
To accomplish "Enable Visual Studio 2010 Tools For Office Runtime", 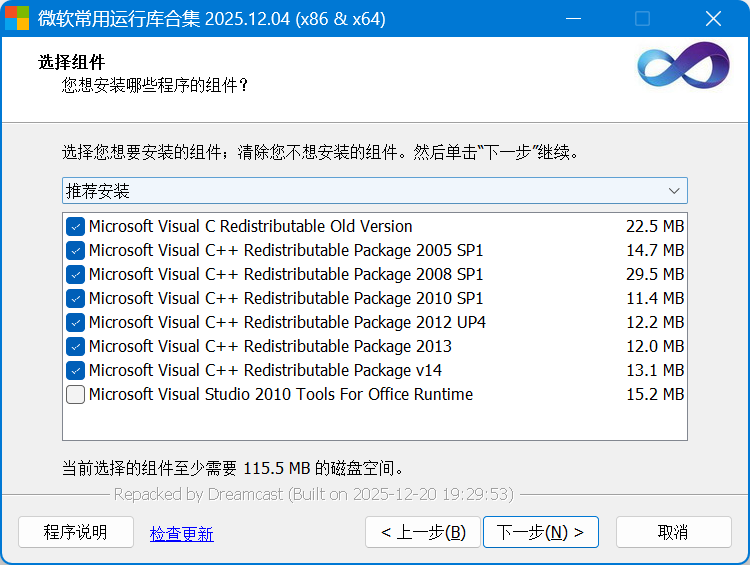I will [76, 394].
